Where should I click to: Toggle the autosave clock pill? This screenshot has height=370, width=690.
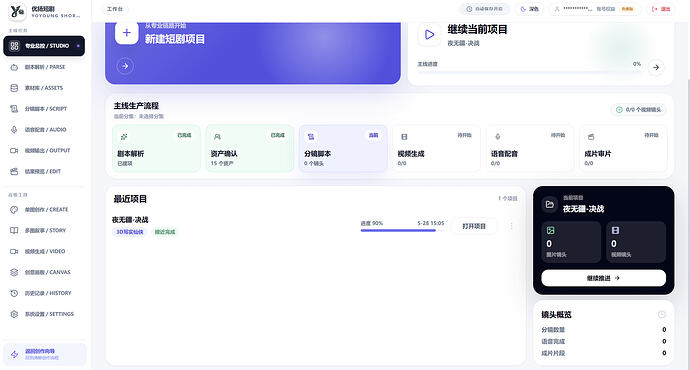pos(485,9)
